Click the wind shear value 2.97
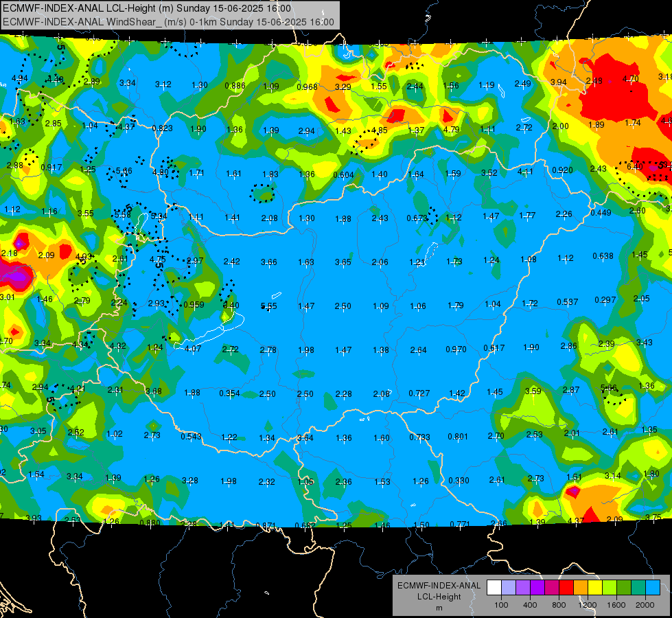The width and height of the screenshot is (672, 618). 195,260
